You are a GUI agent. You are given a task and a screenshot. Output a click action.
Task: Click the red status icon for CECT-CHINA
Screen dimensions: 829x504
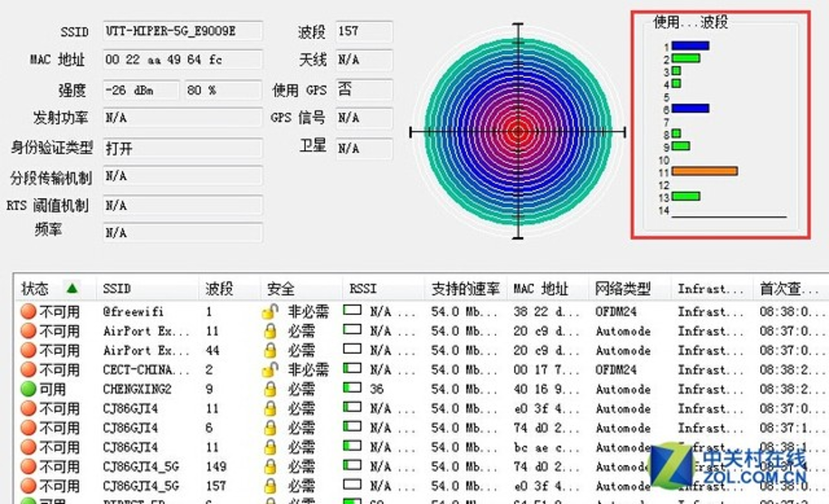coord(28,370)
